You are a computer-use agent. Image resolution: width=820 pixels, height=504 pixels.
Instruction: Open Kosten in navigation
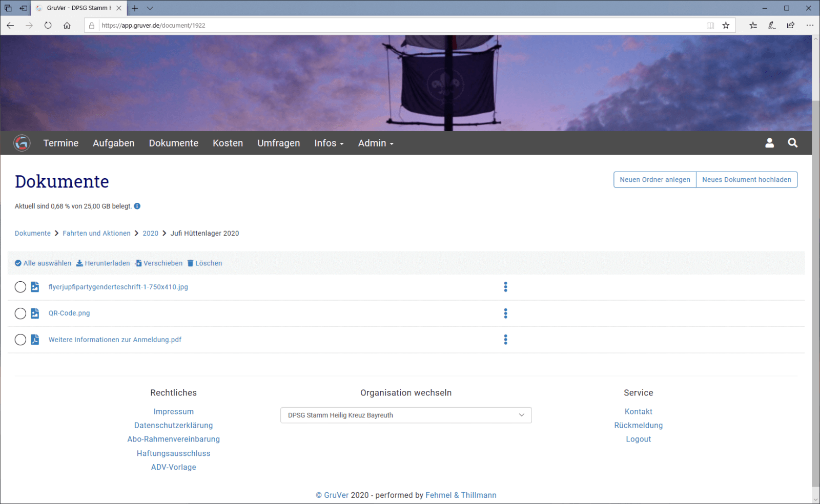tap(228, 143)
